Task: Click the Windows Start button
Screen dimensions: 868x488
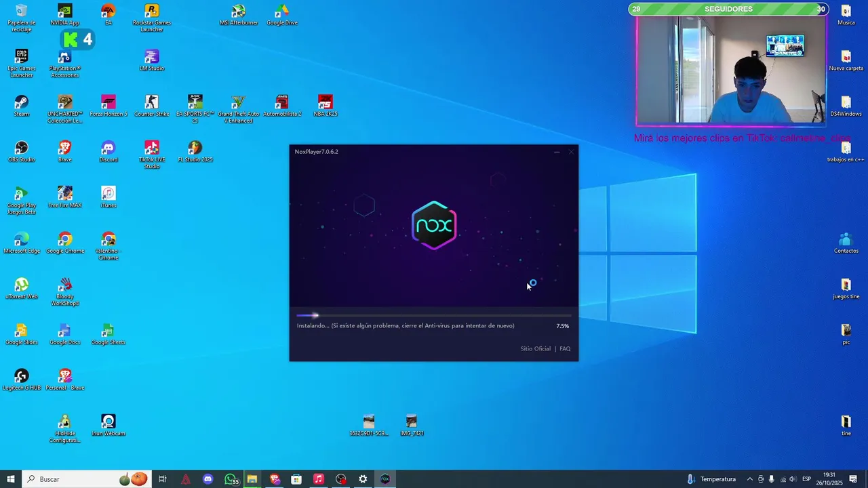Action: 11,479
